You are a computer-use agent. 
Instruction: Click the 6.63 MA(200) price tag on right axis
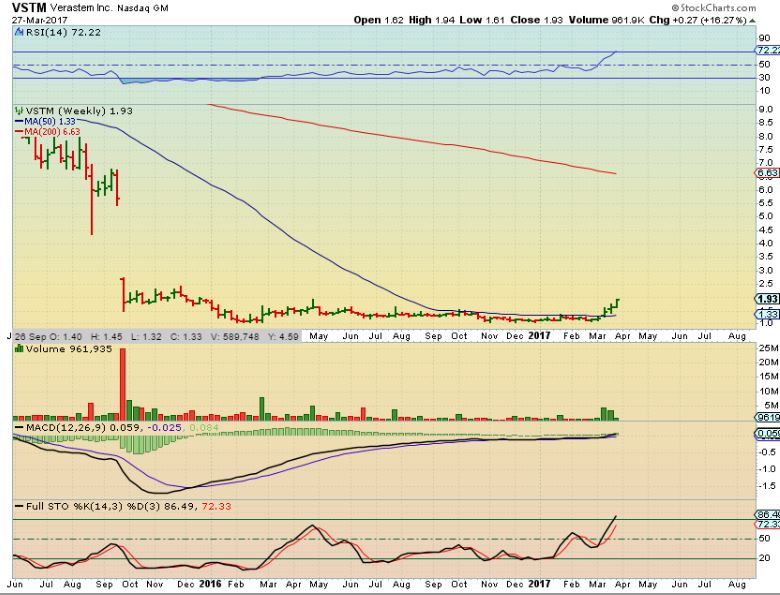[x=768, y=173]
